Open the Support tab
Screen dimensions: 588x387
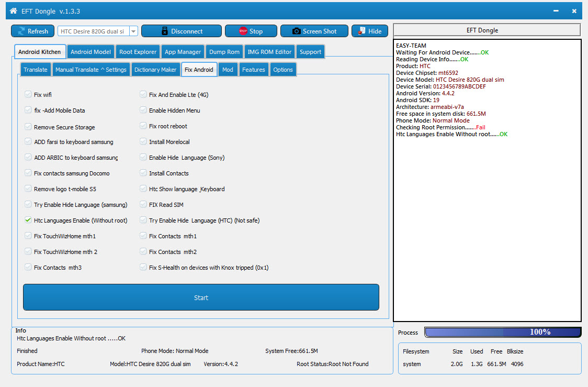point(310,52)
